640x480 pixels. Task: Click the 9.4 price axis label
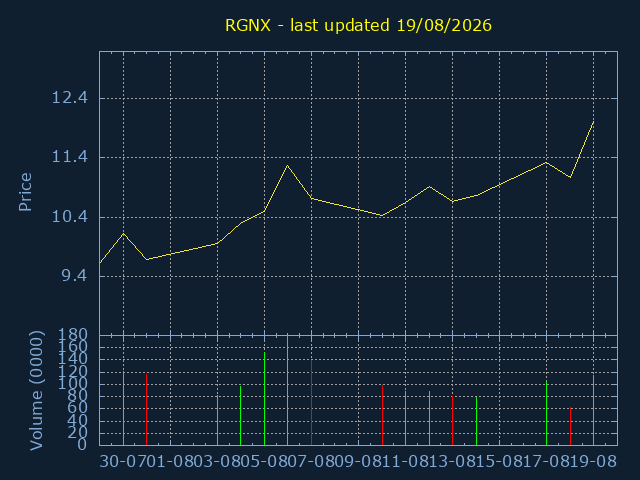pos(75,276)
